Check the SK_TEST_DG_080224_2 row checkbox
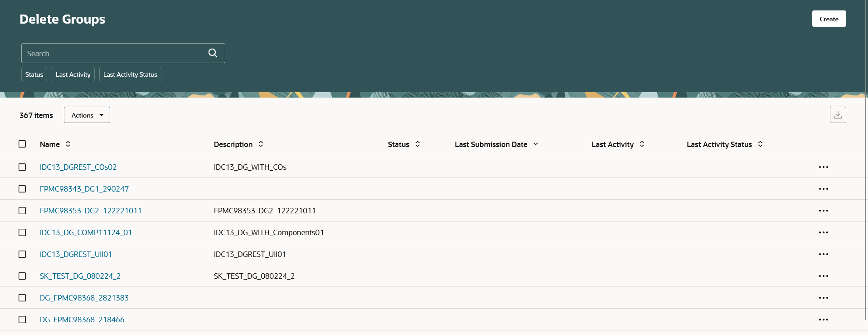 [x=22, y=276]
